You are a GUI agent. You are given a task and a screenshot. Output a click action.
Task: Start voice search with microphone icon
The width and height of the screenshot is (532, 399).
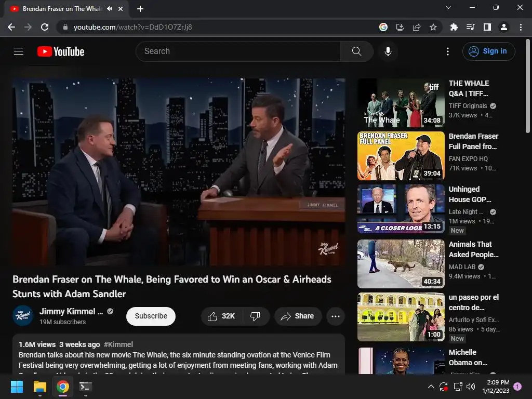coord(388,51)
